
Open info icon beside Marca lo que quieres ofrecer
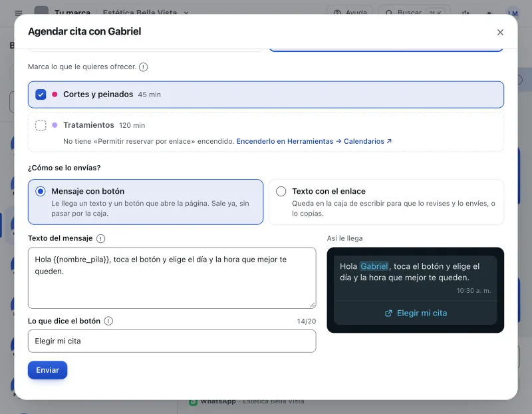coord(144,67)
